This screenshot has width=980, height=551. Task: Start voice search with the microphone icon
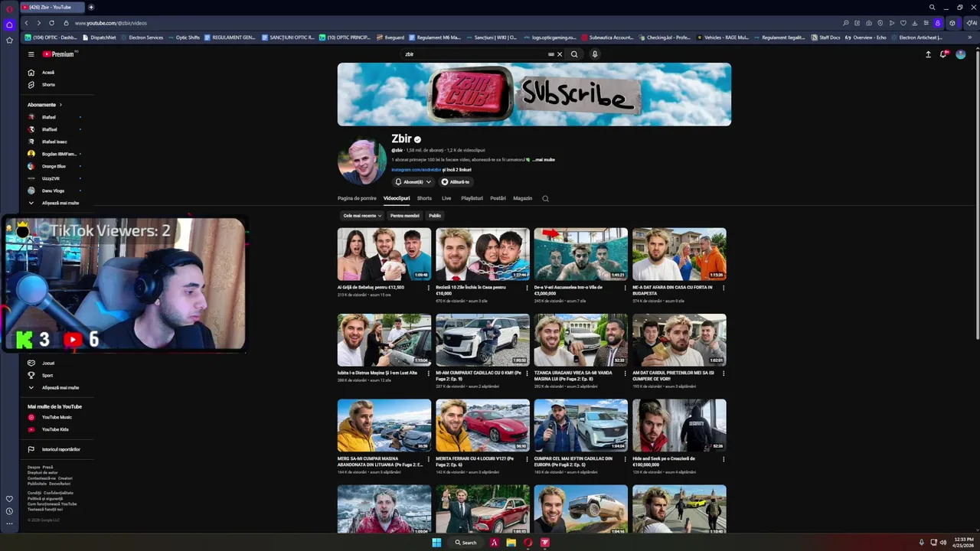(x=595, y=54)
